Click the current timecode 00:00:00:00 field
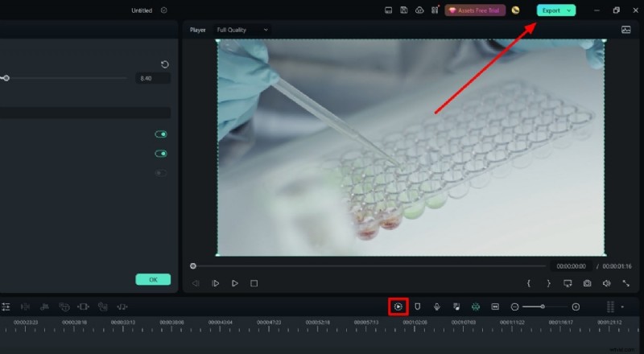This screenshot has height=354, width=644. [x=571, y=266]
